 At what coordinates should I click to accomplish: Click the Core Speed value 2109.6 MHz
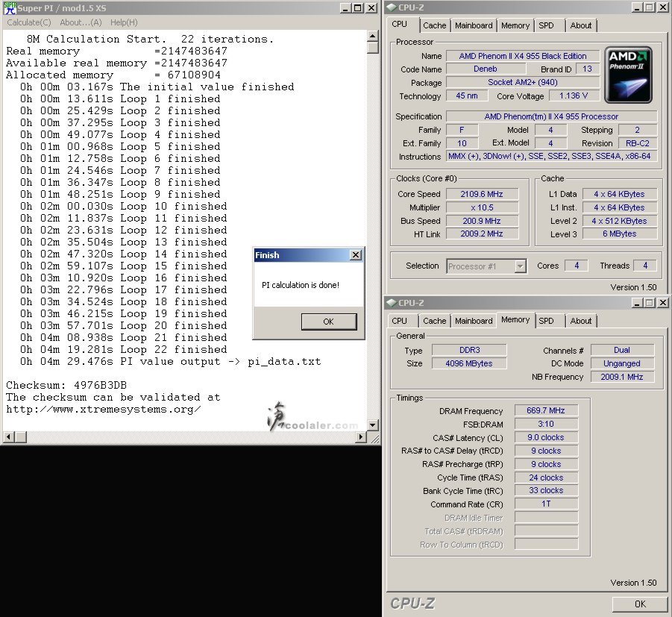point(482,194)
